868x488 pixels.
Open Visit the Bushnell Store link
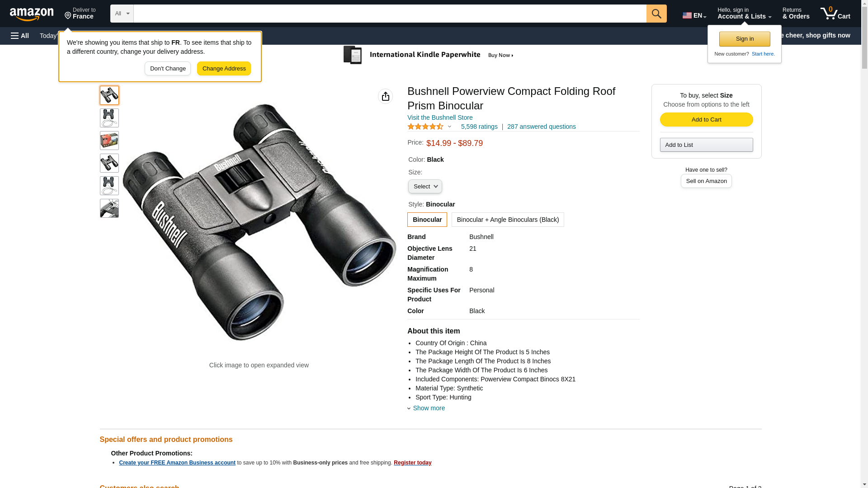pos(439,117)
